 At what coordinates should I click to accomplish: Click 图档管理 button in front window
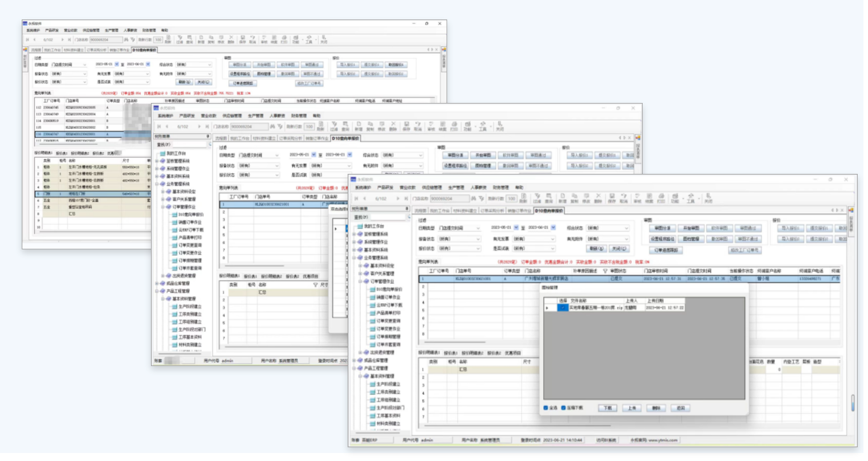(691, 239)
